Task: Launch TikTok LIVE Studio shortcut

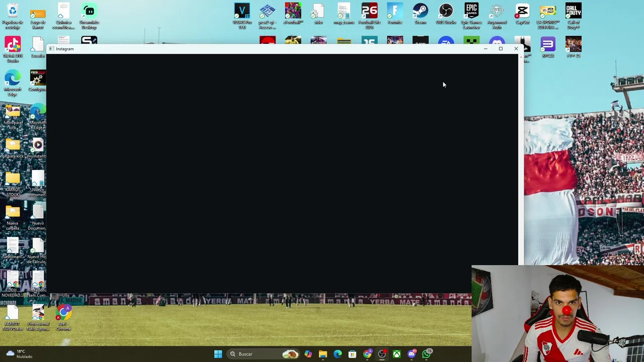Action: [x=13, y=50]
